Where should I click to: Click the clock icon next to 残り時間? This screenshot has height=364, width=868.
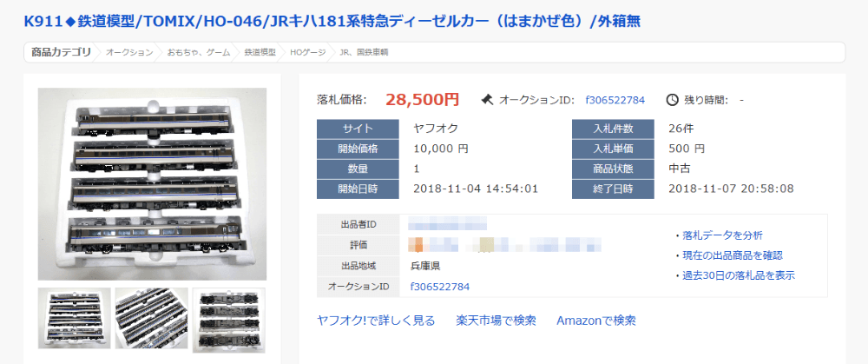[x=672, y=99]
